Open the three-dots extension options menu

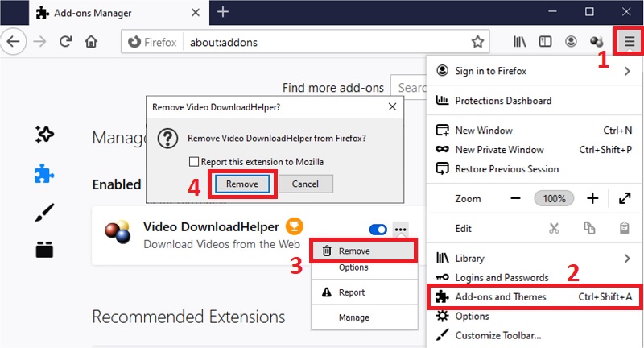coord(400,230)
